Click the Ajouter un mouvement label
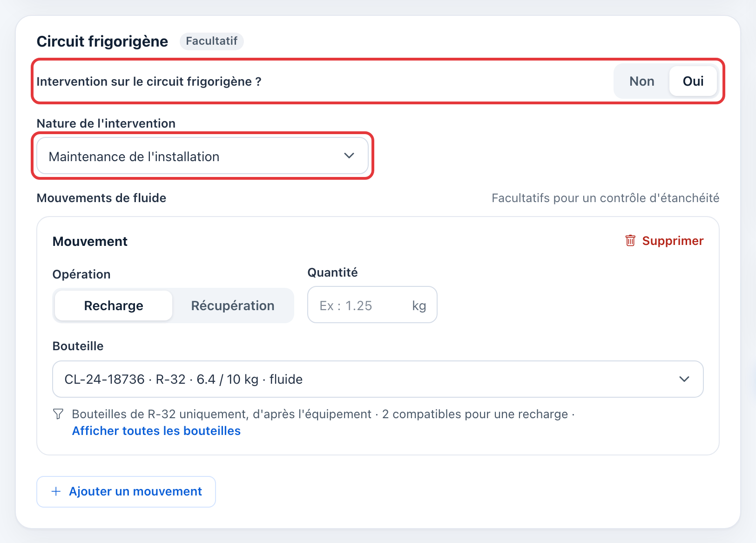Screen dimensions: 756x543 pos(135,491)
